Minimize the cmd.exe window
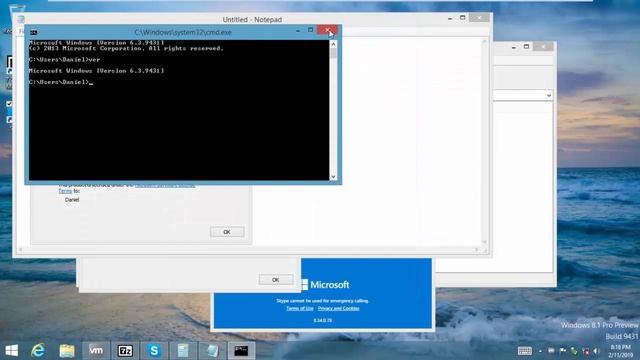Image resolution: width=640 pixels, height=360 pixels. (x=298, y=31)
